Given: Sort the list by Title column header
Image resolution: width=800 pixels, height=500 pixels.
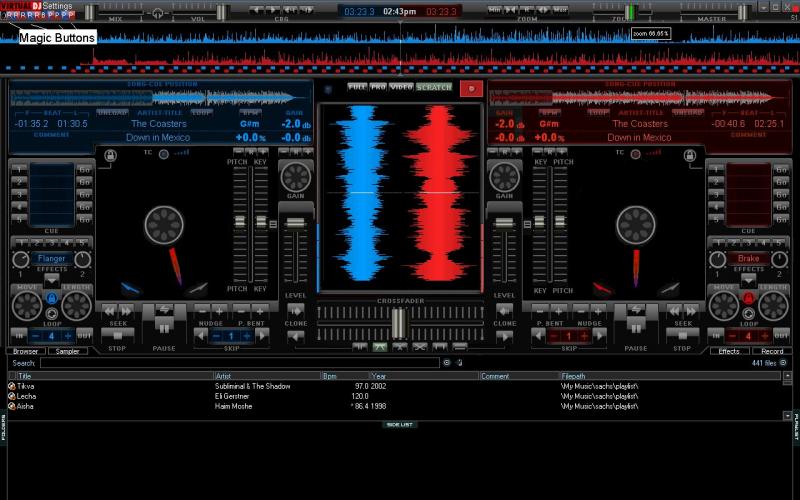Looking at the screenshot, I should pyautogui.click(x=115, y=376).
